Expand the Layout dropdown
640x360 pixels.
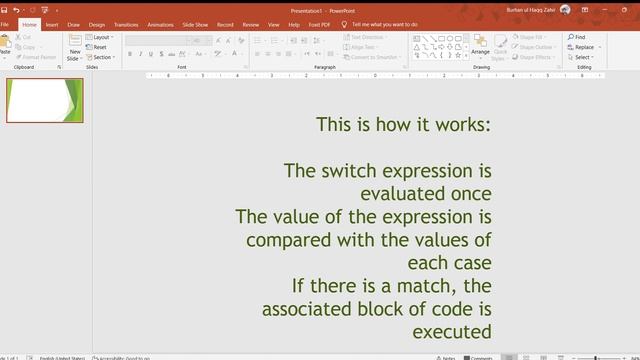pyautogui.click(x=100, y=37)
